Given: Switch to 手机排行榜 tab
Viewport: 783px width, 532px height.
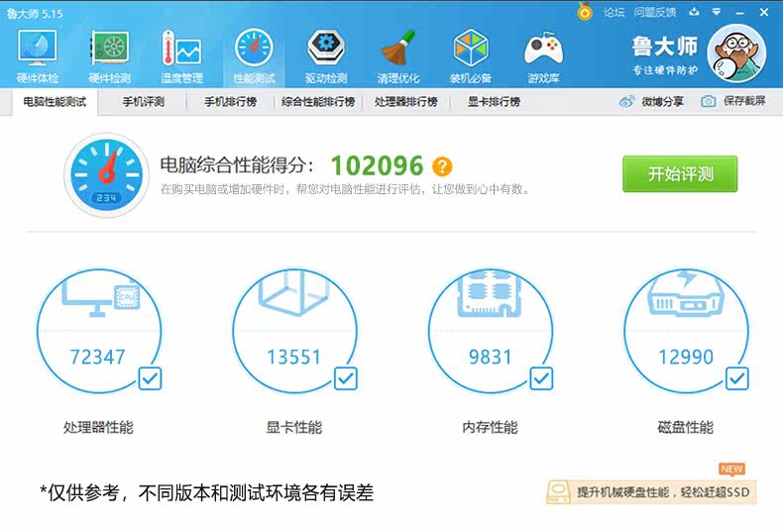Looking at the screenshot, I should tap(230, 102).
